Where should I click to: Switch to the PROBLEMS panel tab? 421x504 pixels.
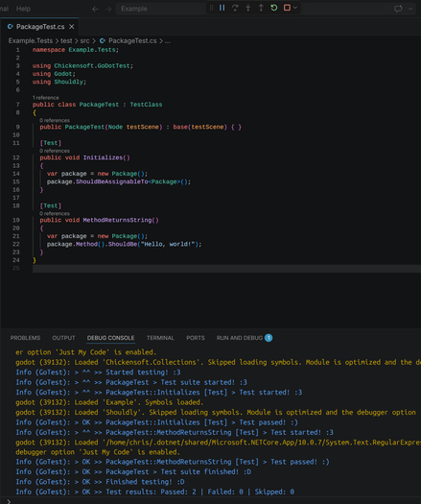click(x=25, y=338)
